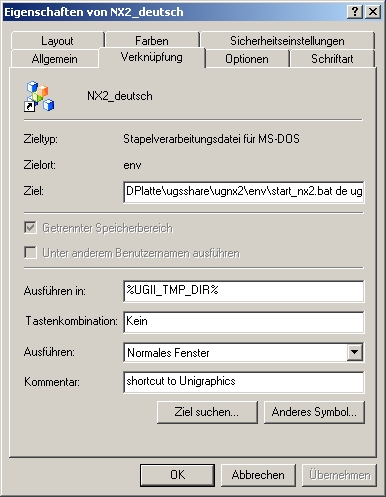Viewport: 386px width, 497px height.
Task: Toggle Getrennter Speicherbereich checkbox
Action: pos(30,228)
